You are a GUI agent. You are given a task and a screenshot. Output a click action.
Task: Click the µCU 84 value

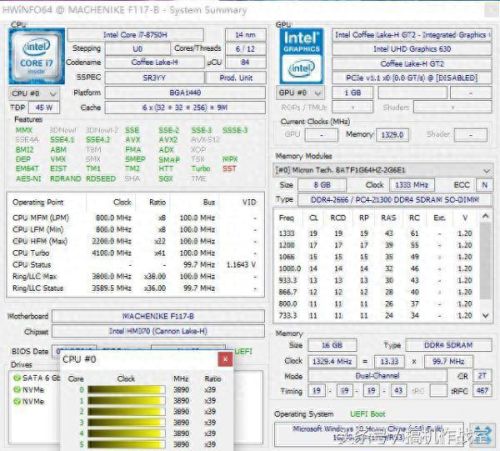(x=246, y=62)
